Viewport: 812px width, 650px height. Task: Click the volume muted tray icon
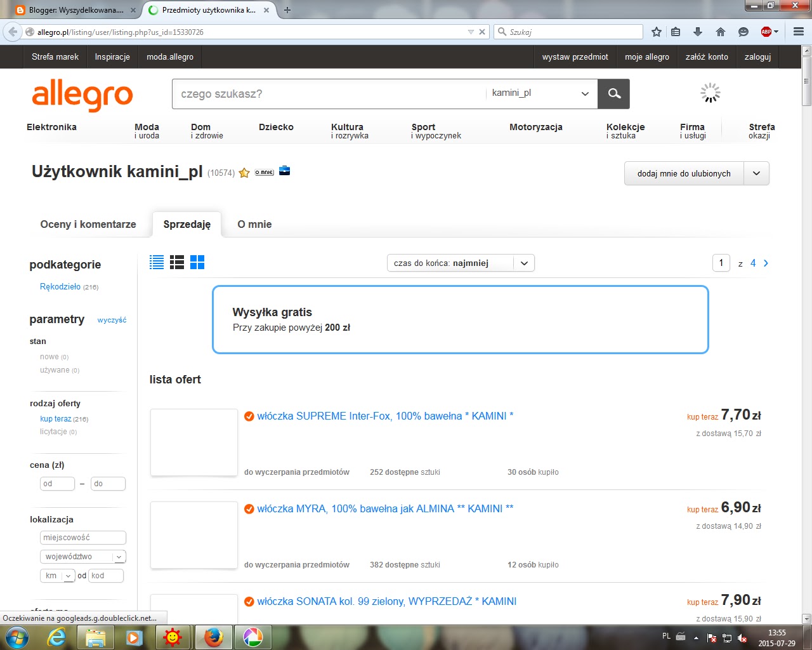point(742,638)
